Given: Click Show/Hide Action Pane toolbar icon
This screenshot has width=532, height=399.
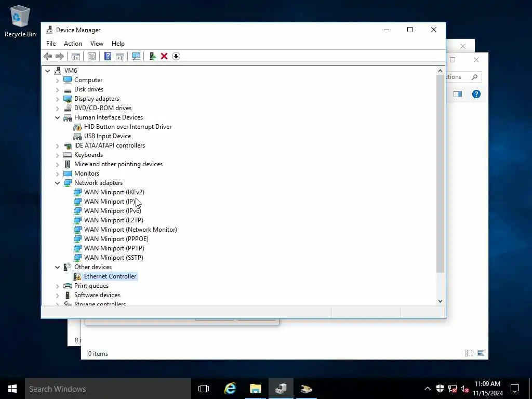Looking at the screenshot, I should point(120,56).
